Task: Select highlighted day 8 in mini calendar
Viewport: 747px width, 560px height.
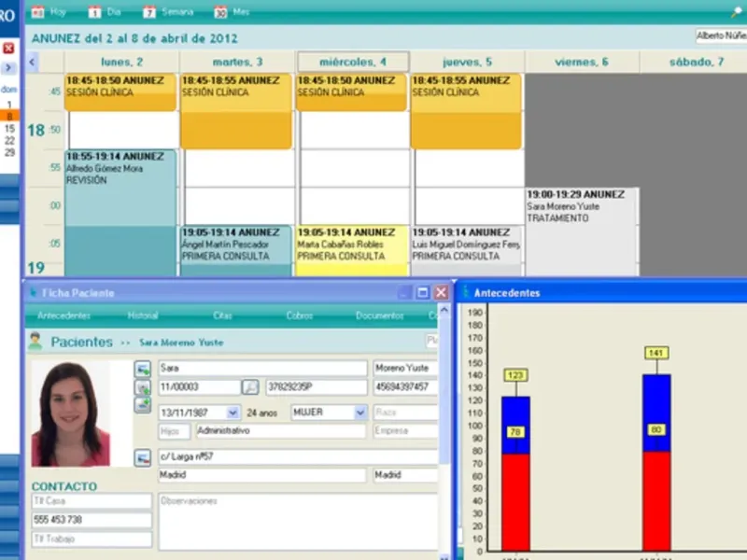Action: click(x=9, y=116)
